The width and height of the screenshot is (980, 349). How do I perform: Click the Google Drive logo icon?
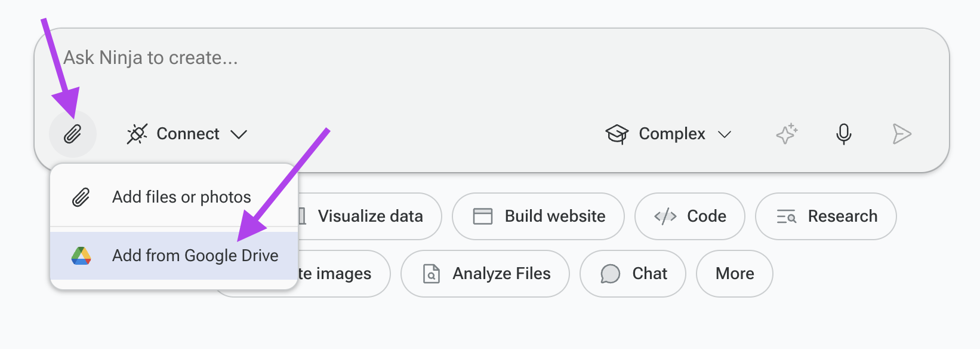81,256
